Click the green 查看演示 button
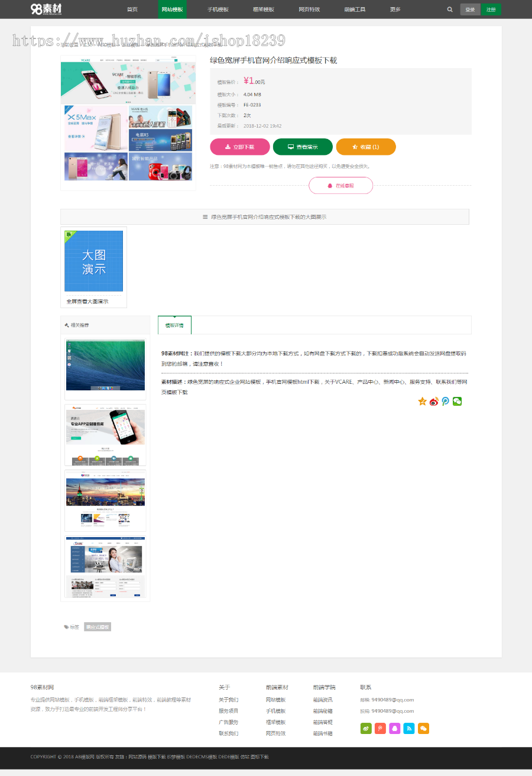 (303, 147)
